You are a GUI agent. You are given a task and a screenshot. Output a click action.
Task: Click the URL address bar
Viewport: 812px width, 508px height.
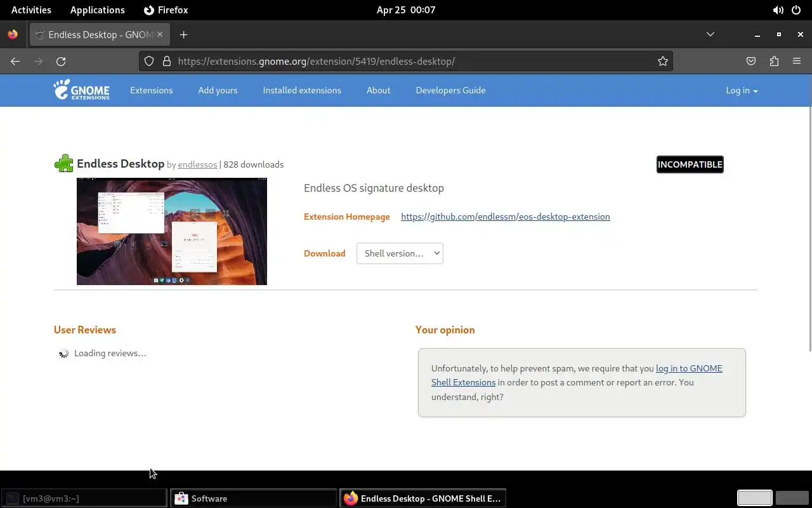tap(406, 61)
